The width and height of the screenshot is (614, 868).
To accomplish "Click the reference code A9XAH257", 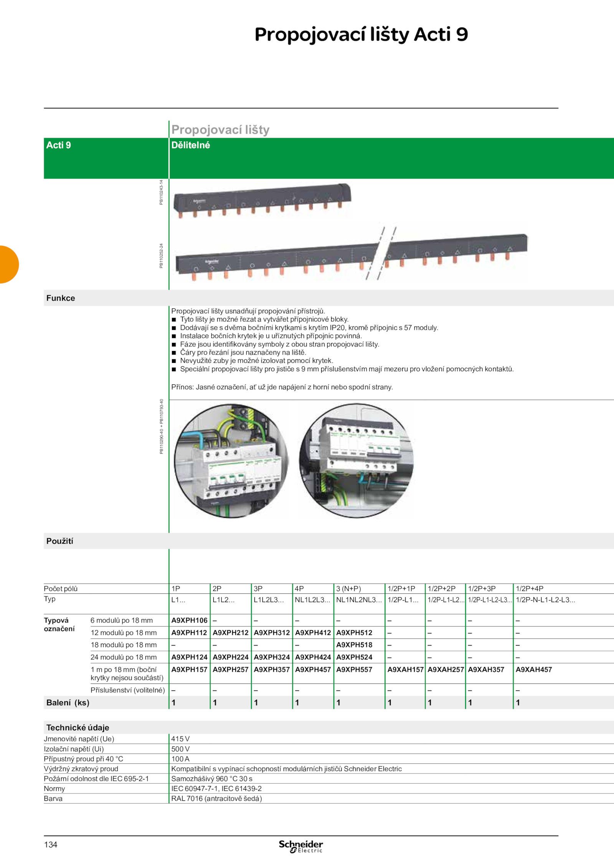I will tap(446, 669).
